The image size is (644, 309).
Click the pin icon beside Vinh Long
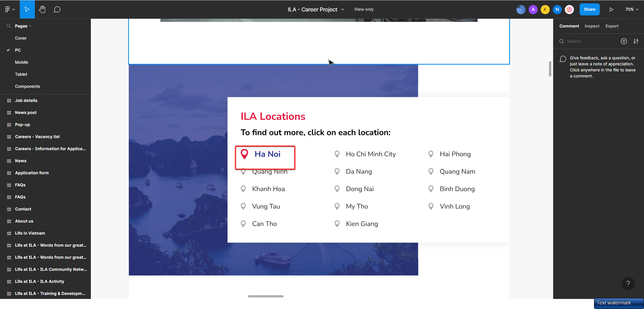click(x=431, y=206)
